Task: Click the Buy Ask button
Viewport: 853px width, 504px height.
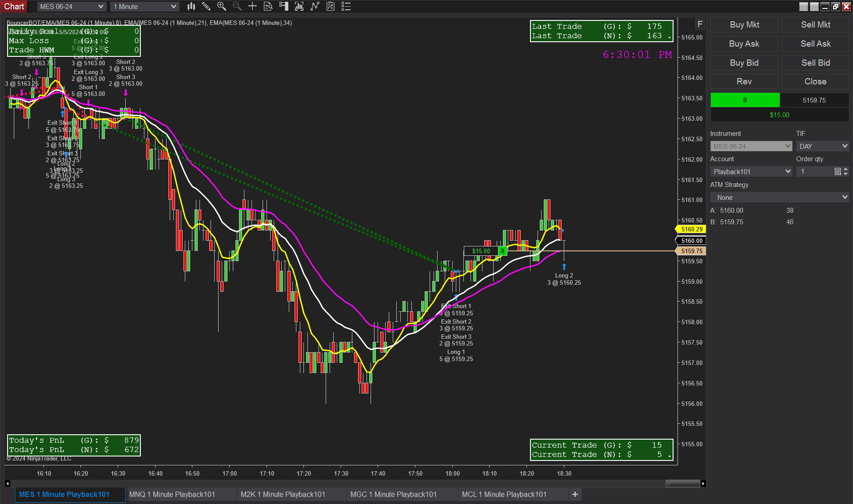Action: pos(744,44)
